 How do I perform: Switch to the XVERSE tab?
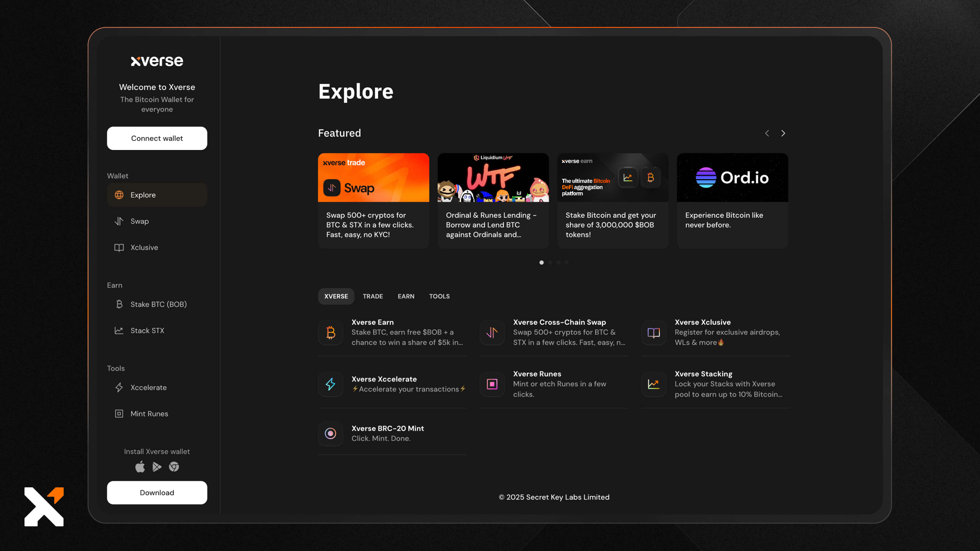[336, 296]
